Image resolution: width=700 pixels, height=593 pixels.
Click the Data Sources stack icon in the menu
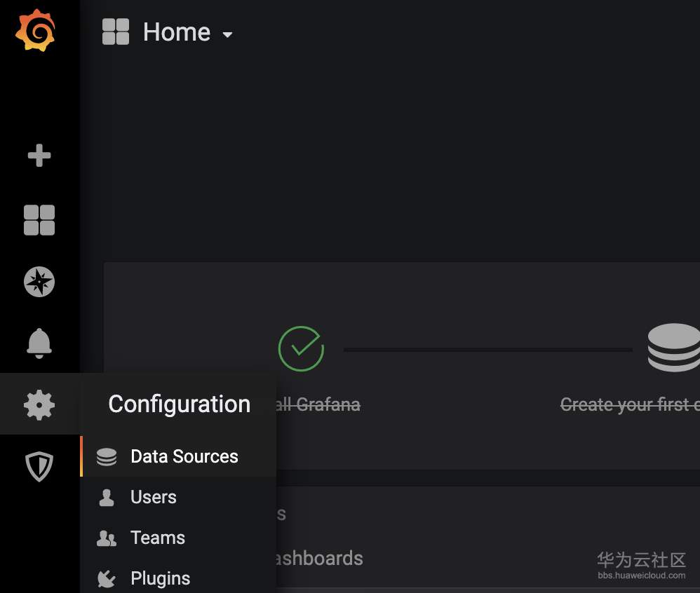point(107,457)
